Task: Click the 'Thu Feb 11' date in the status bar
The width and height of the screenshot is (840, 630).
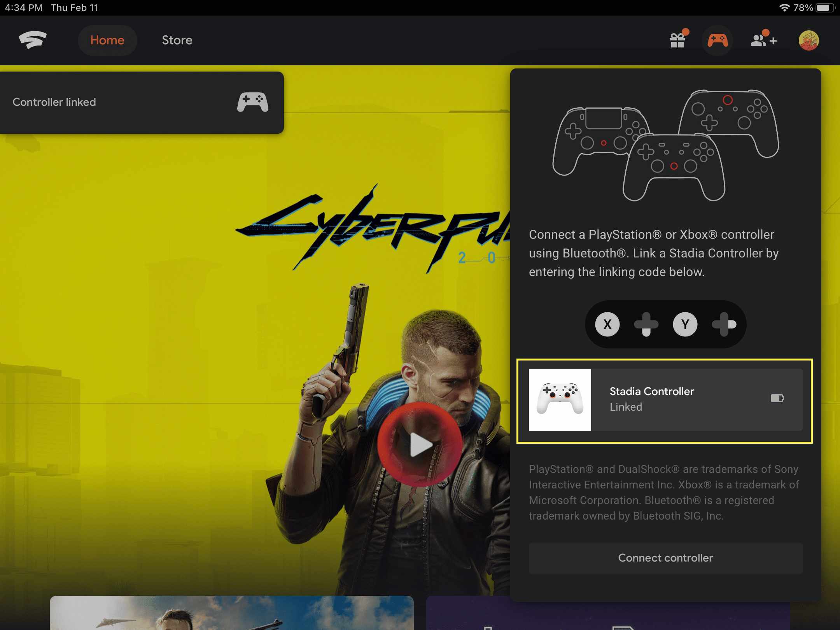Action: (x=75, y=7)
